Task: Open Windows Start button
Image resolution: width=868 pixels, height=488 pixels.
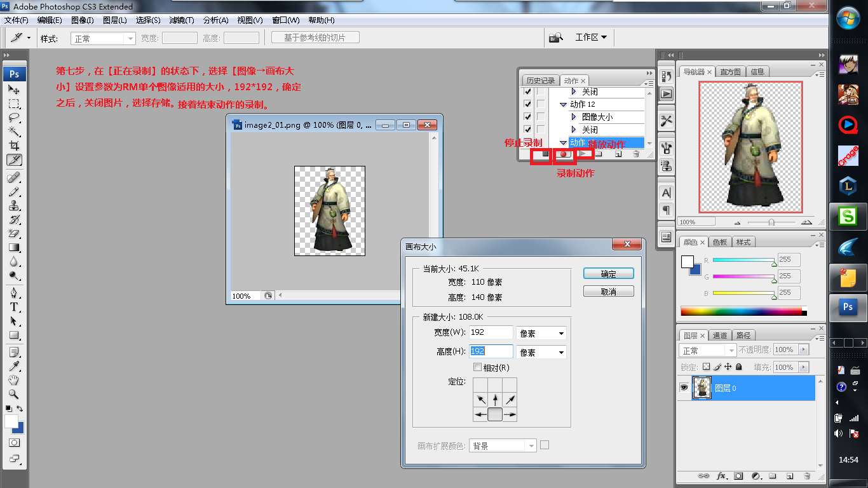Action: (x=848, y=17)
